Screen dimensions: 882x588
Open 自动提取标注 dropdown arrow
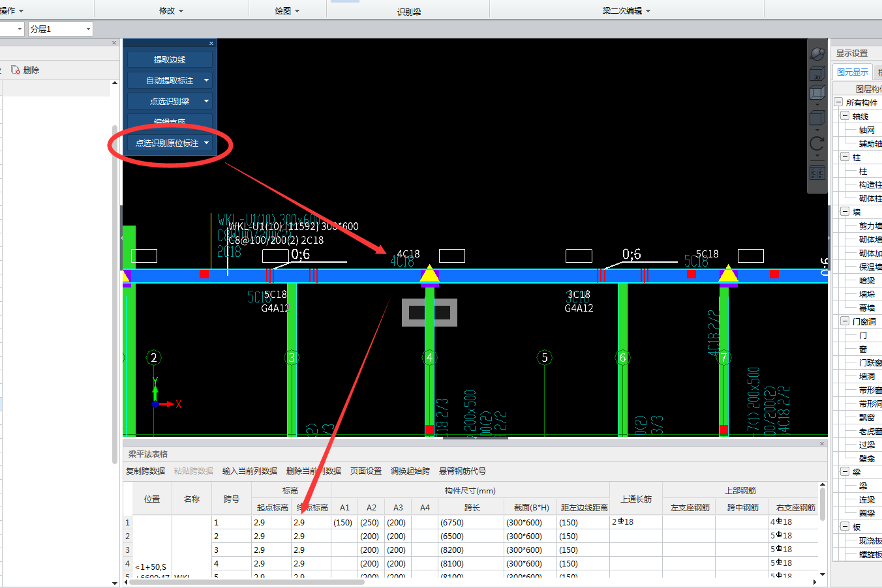pos(206,80)
